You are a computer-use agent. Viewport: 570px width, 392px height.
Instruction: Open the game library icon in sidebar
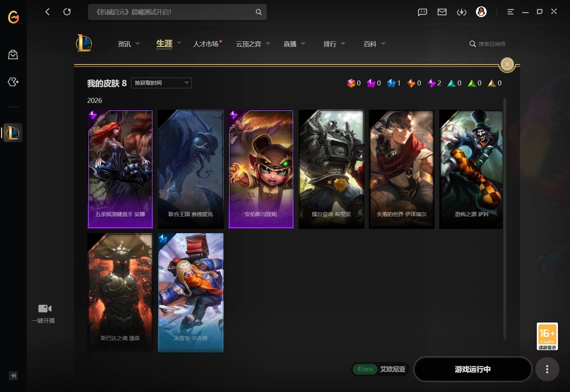13,82
